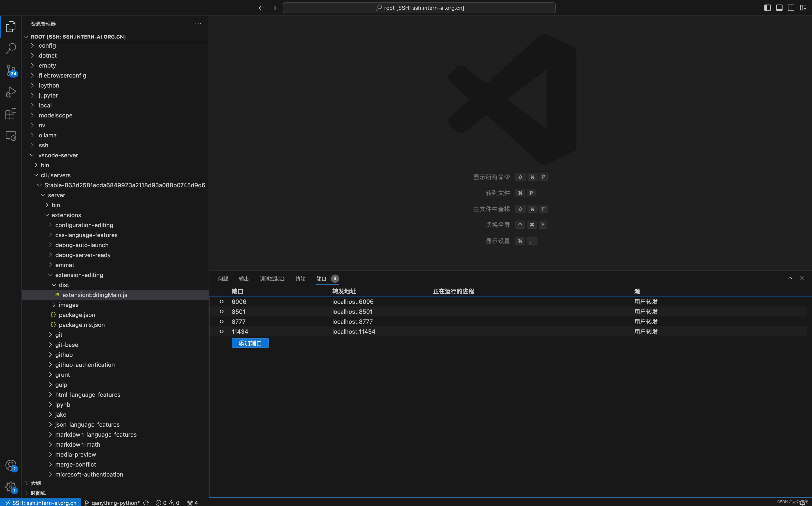Click the 正在运行的进程 column header
The width and height of the screenshot is (812, 506).
(x=453, y=291)
